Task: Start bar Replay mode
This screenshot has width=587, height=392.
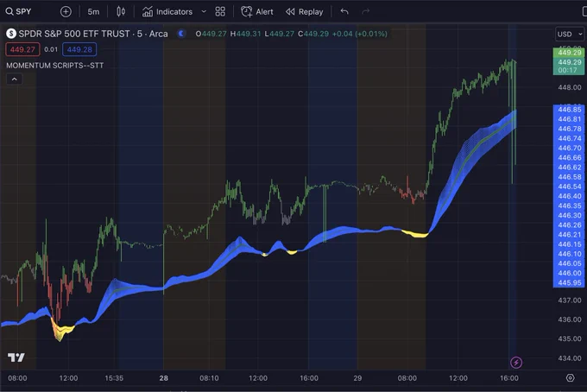Action: coord(305,11)
